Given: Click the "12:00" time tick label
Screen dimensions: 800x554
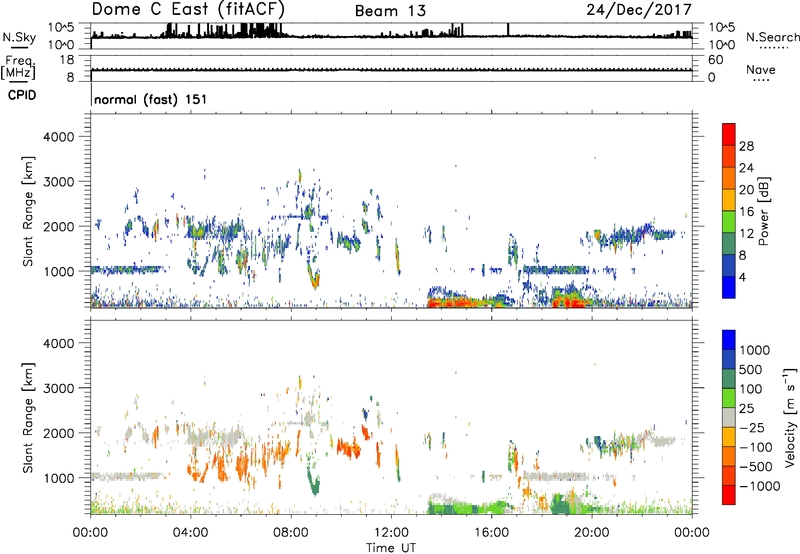Looking at the screenshot, I should [391, 533].
